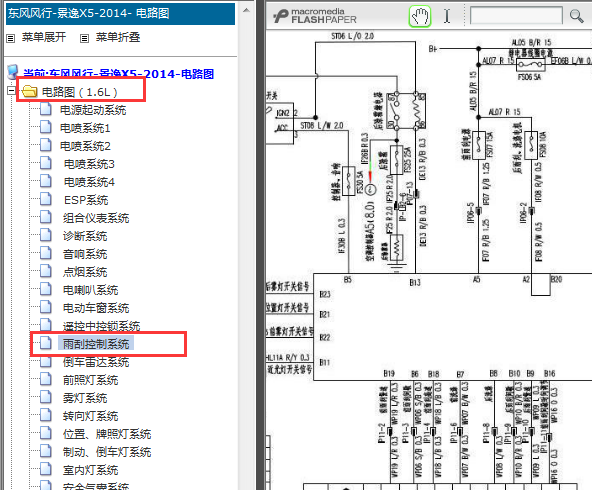Click the document icon beside 电喇叭系统
Viewport: 592px width, 490px height.
click(x=46, y=289)
